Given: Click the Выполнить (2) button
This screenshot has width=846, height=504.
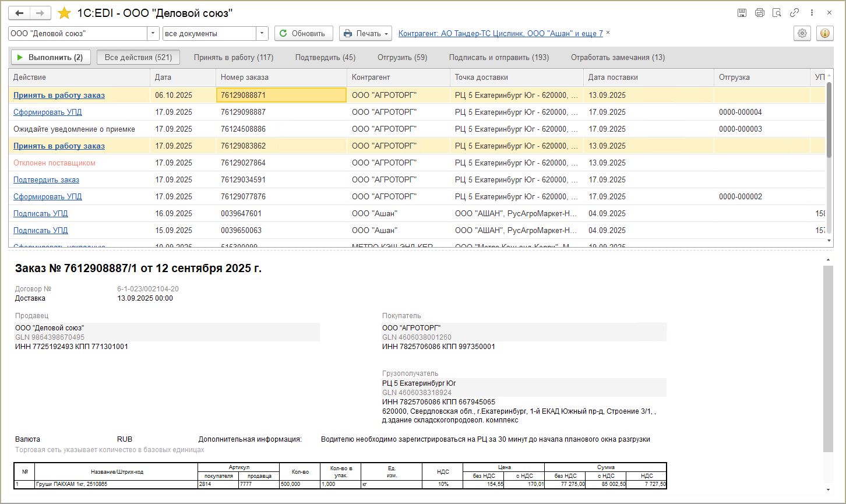Looking at the screenshot, I should [51, 57].
